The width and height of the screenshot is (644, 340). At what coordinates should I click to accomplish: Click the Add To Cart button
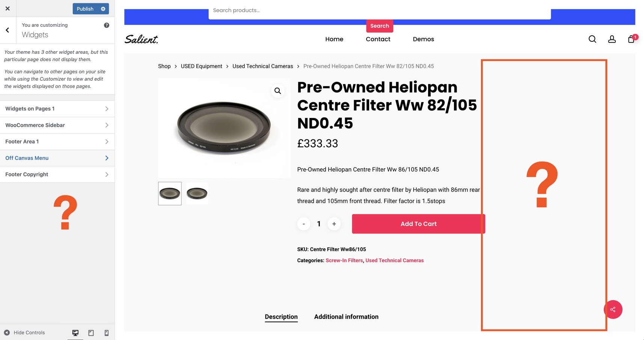(x=418, y=224)
